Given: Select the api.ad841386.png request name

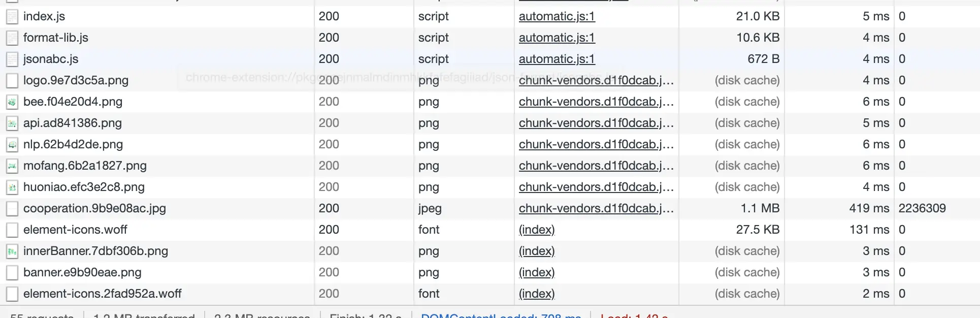Looking at the screenshot, I should tap(73, 123).
